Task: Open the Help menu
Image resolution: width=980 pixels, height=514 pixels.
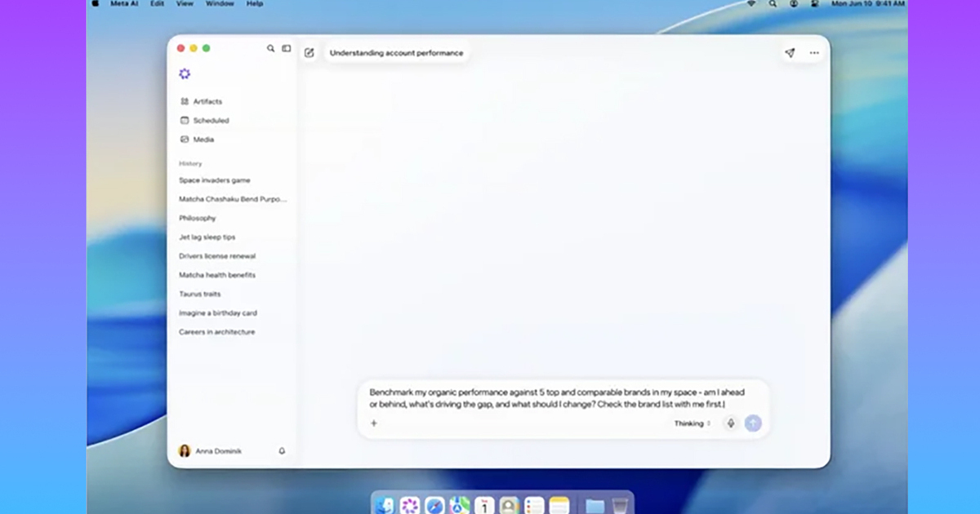Action: coord(255,4)
